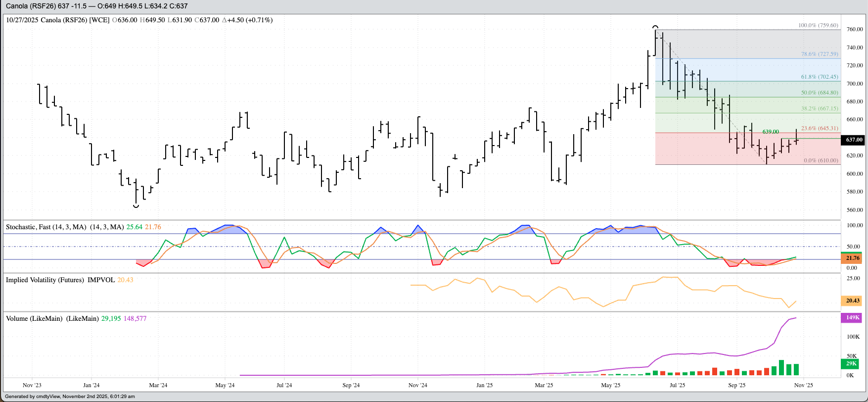Click the low marker arc under the 2024 bottom
Screen dimensions: 868x402
(136, 206)
